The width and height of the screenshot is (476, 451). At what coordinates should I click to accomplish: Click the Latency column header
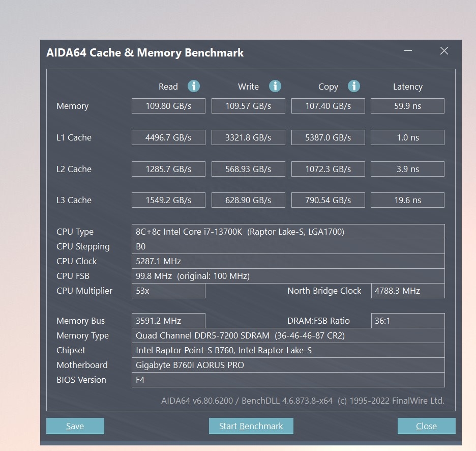coord(408,87)
